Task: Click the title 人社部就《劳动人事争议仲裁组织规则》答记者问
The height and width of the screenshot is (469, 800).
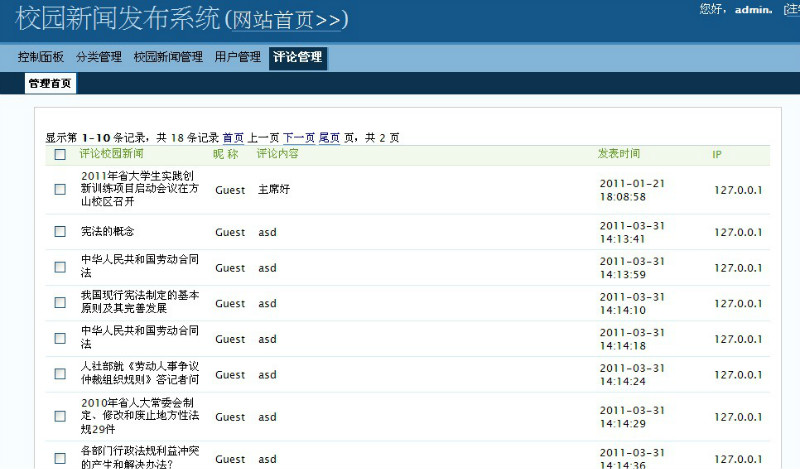Action: pos(140,373)
